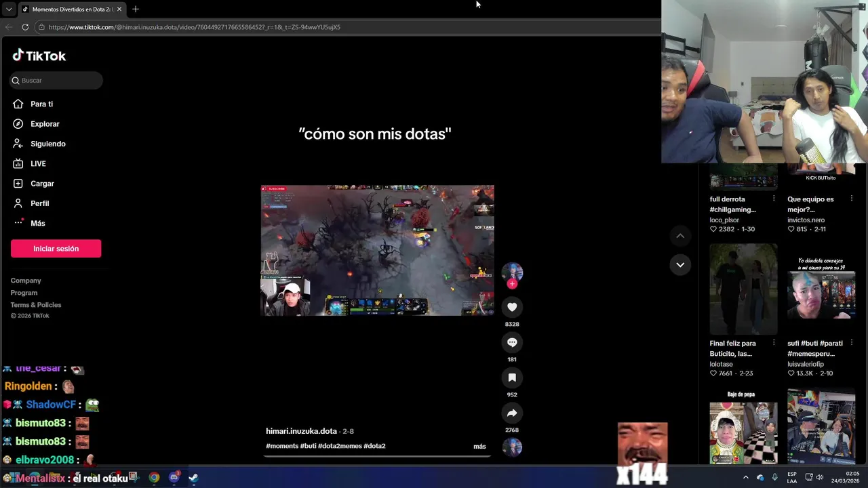The height and width of the screenshot is (488, 868).
Task: Open options for 'Final feliz para Buticito' video
Action: [774, 343]
